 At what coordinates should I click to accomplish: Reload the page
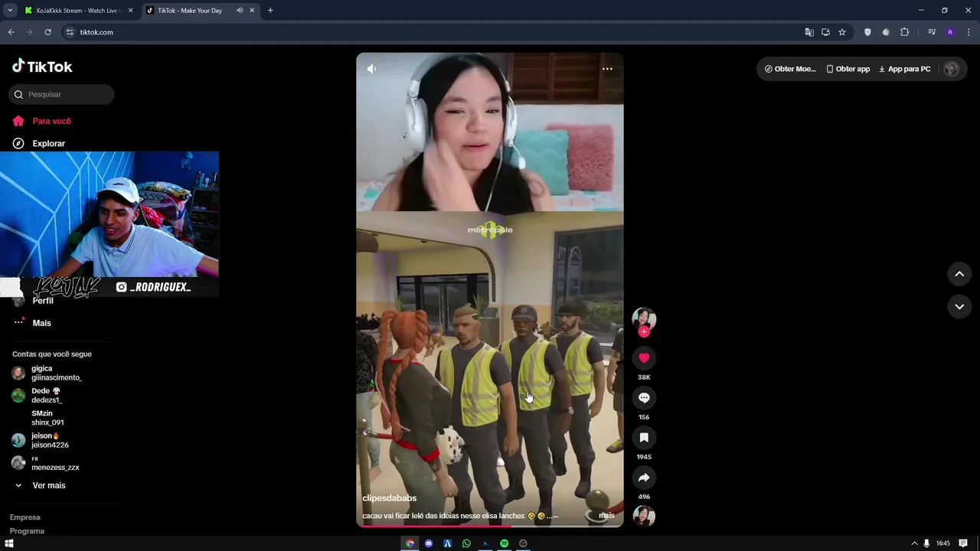click(47, 32)
